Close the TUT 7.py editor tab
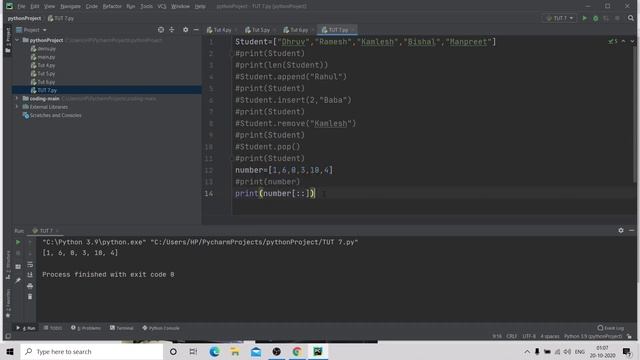This screenshot has width=640, height=360. [x=353, y=30]
